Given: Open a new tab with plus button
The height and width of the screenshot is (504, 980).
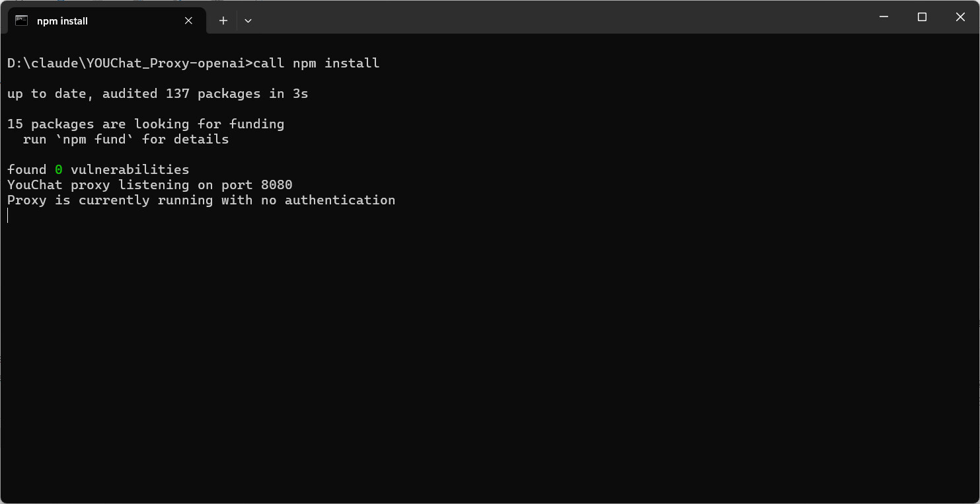Looking at the screenshot, I should [223, 21].
